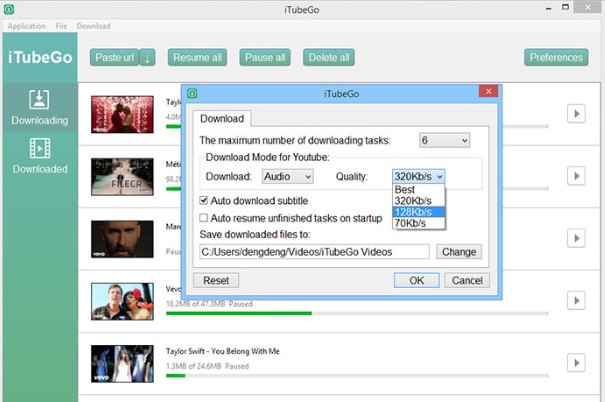The height and width of the screenshot is (402, 605).
Task: Toggle Auto download subtitle checkbox
Action: 204,200
